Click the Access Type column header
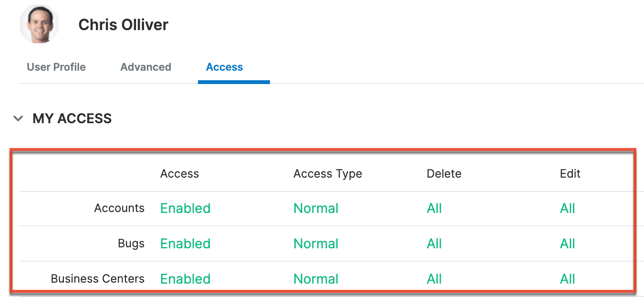644x297 pixels. tap(327, 174)
